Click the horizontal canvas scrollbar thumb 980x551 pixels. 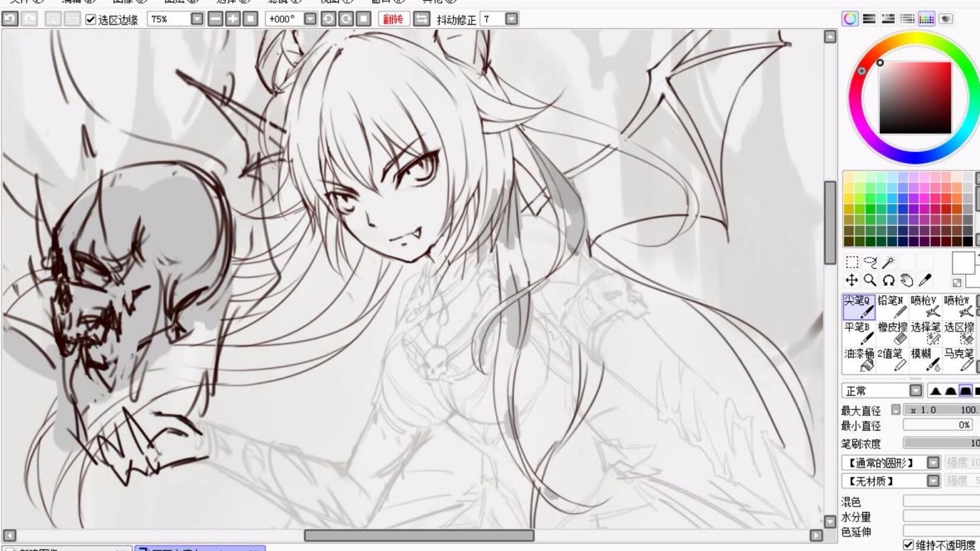(418, 535)
